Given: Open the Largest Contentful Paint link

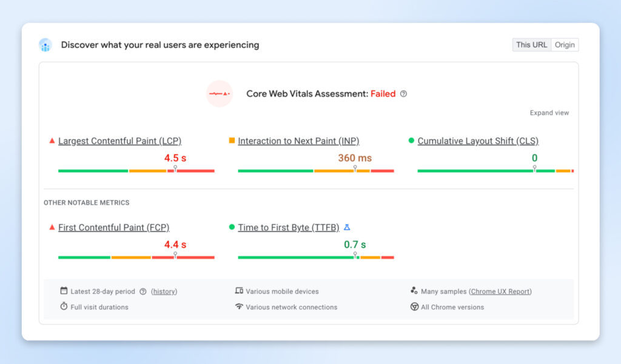Looking at the screenshot, I should pos(119,141).
